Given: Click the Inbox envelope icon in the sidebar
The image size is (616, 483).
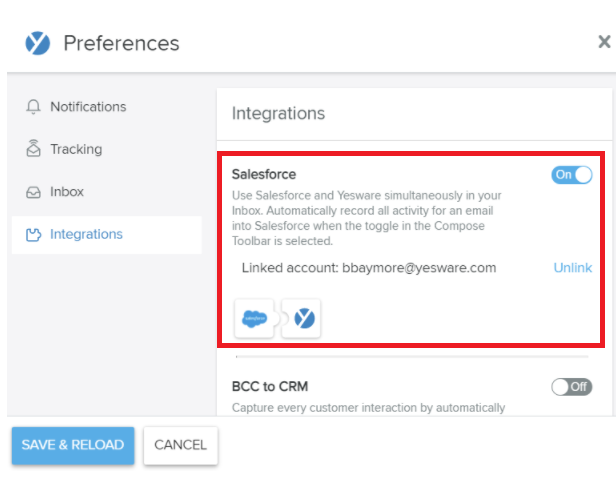Looking at the screenshot, I should (x=33, y=192).
